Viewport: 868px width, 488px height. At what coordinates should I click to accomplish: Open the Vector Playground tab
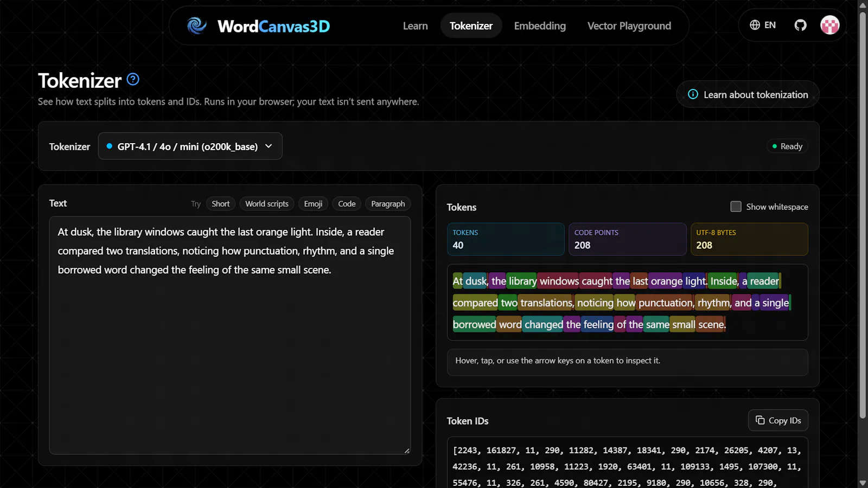[629, 25]
